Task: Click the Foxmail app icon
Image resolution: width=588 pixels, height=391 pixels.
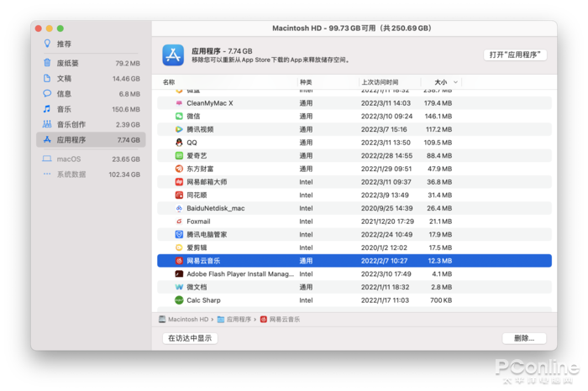Action: coord(179,222)
